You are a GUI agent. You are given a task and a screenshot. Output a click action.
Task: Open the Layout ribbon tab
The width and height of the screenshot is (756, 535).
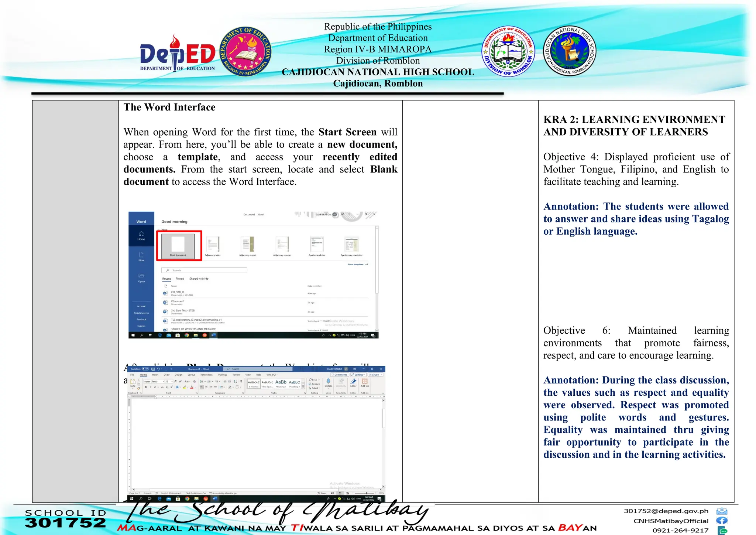coord(191,375)
